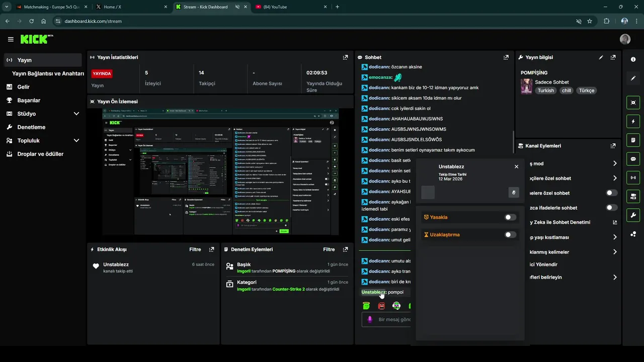The height and width of the screenshot is (362, 644).
Task: Pop out the Sohbet chat panel
Action: pos(506,57)
